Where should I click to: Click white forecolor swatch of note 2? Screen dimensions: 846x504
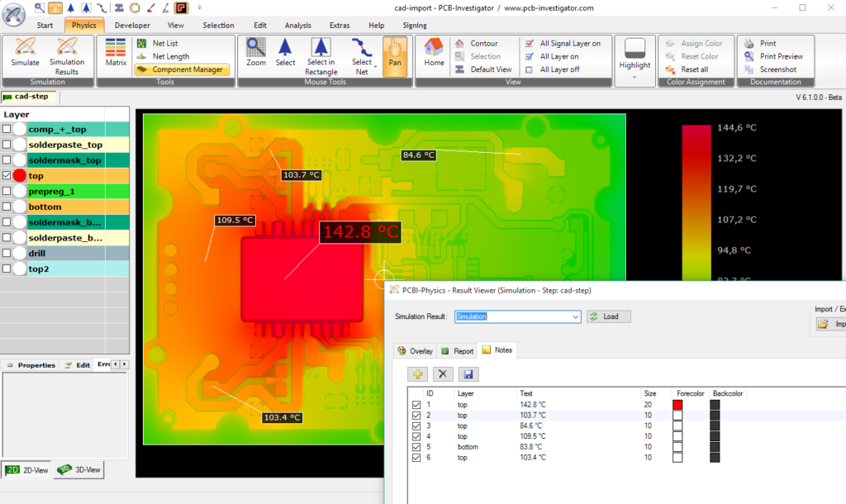pyautogui.click(x=677, y=416)
